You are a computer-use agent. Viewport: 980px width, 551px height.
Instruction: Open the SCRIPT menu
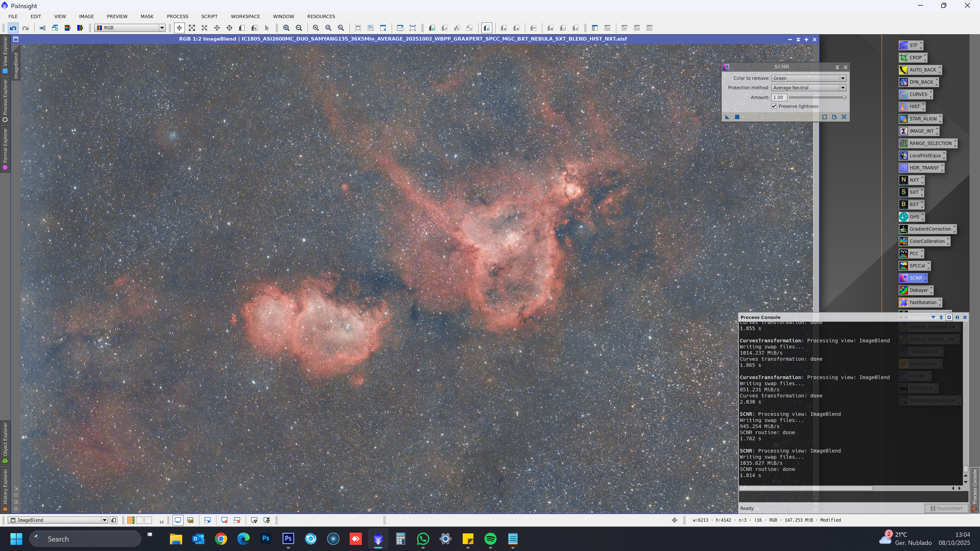pyautogui.click(x=209, y=16)
